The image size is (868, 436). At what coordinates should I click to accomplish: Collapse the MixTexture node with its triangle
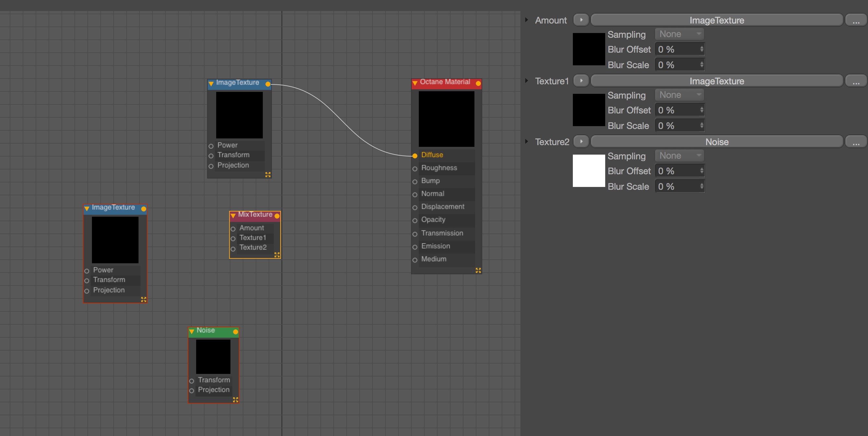coord(233,215)
